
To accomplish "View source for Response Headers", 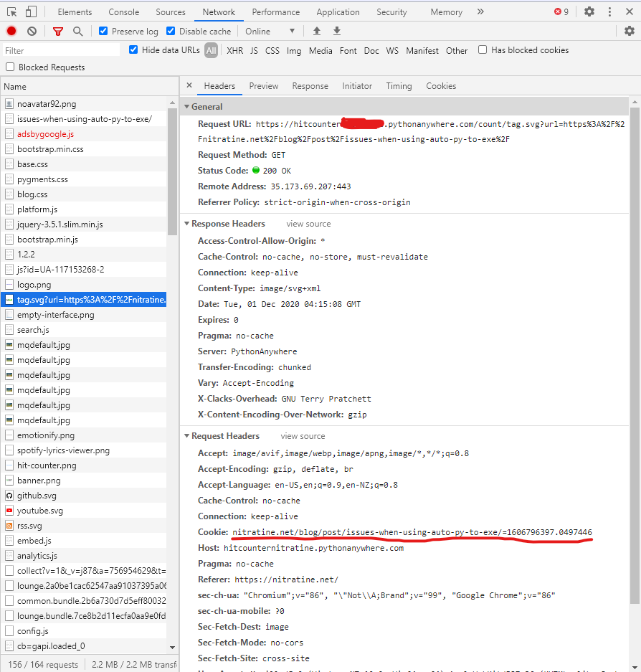I will click(308, 224).
